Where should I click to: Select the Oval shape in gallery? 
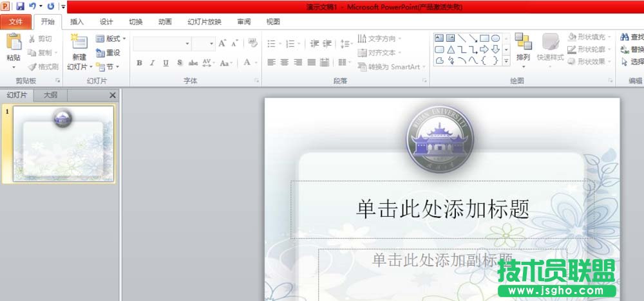pyautogui.click(x=496, y=38)
